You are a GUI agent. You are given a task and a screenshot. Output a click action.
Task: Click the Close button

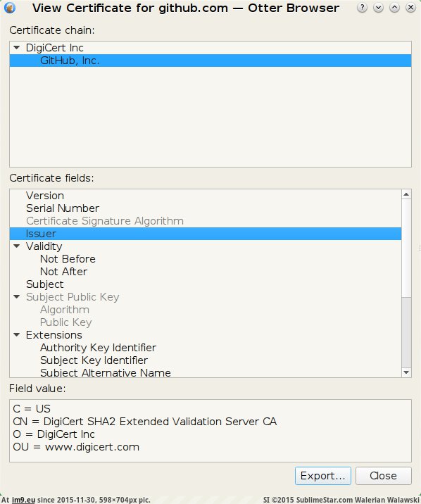384,476
